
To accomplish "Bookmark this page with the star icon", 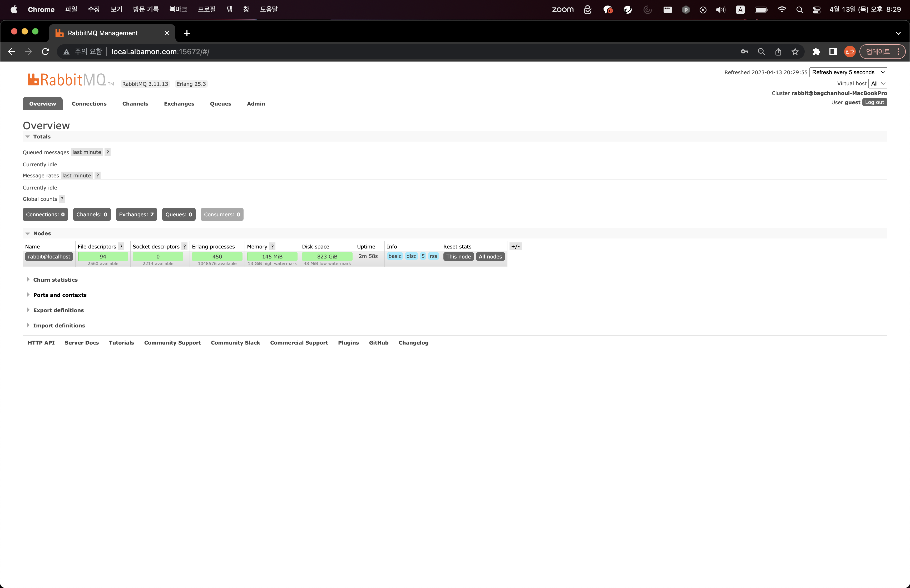I will [x=795, y=52].
